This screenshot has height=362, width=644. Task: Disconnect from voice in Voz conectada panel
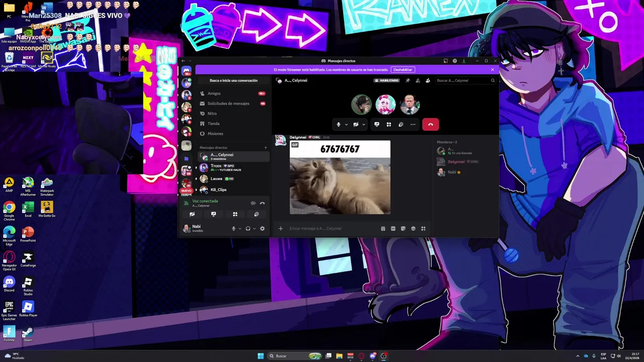[x=262, y=203]
